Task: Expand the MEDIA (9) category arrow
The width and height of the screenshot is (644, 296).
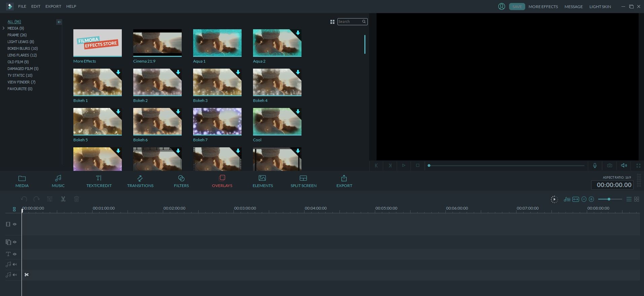Action: [3, 28]
